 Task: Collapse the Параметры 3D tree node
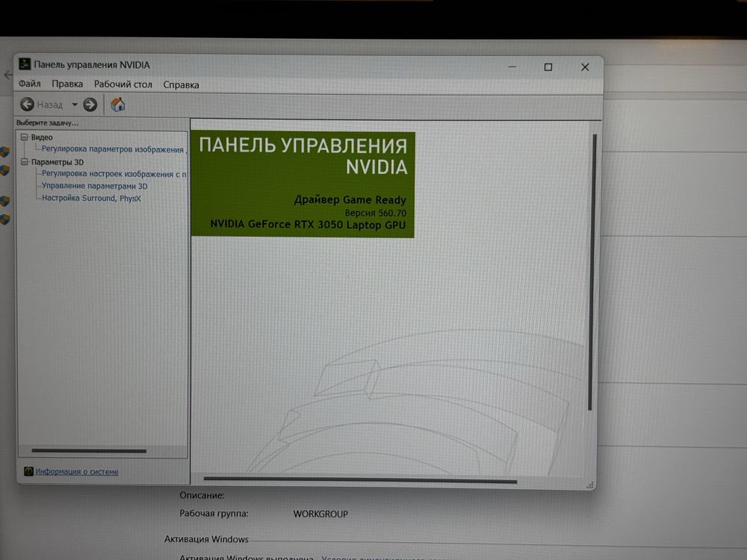[x=25, y=162]
